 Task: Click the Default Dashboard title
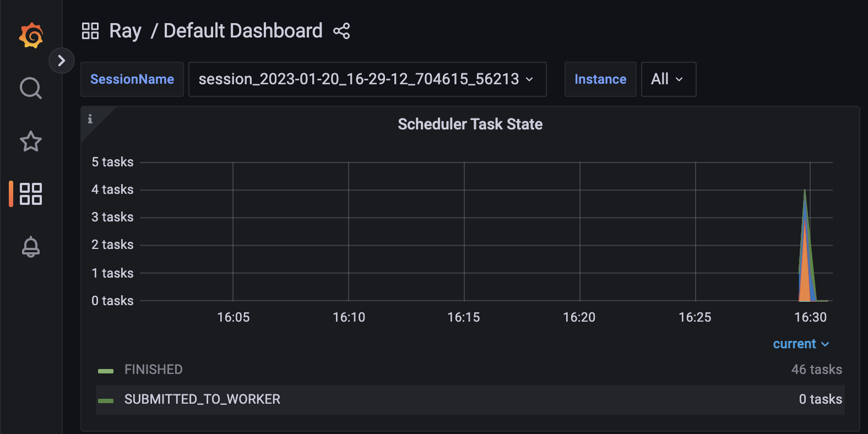pos(243,31)
